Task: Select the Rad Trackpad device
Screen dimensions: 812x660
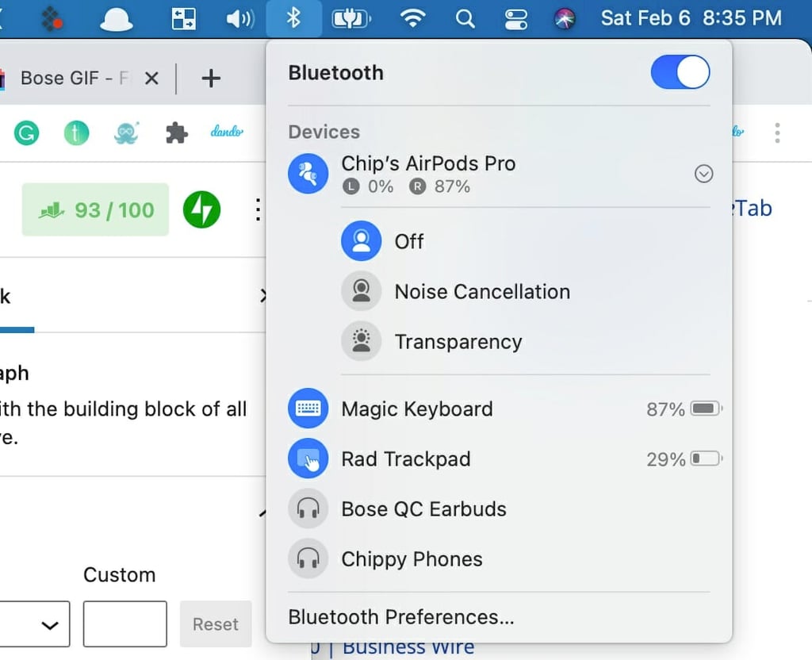Action: [499, 459]
